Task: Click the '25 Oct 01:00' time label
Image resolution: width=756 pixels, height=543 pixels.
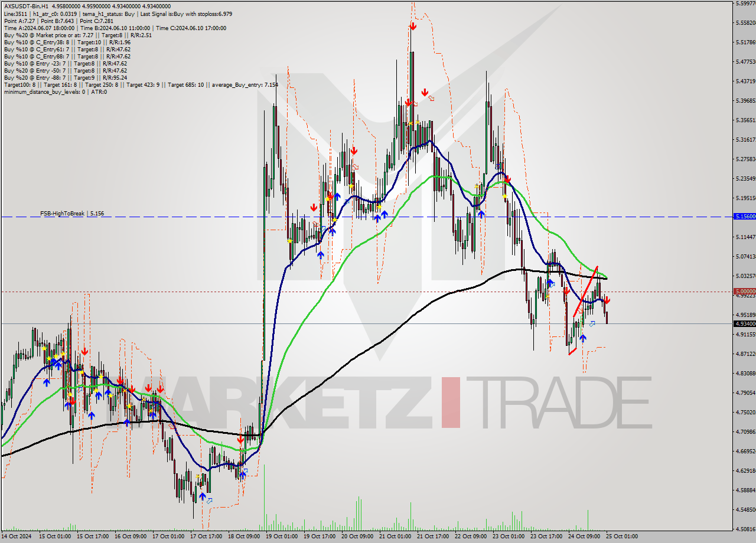Action: tap(622, 537)
